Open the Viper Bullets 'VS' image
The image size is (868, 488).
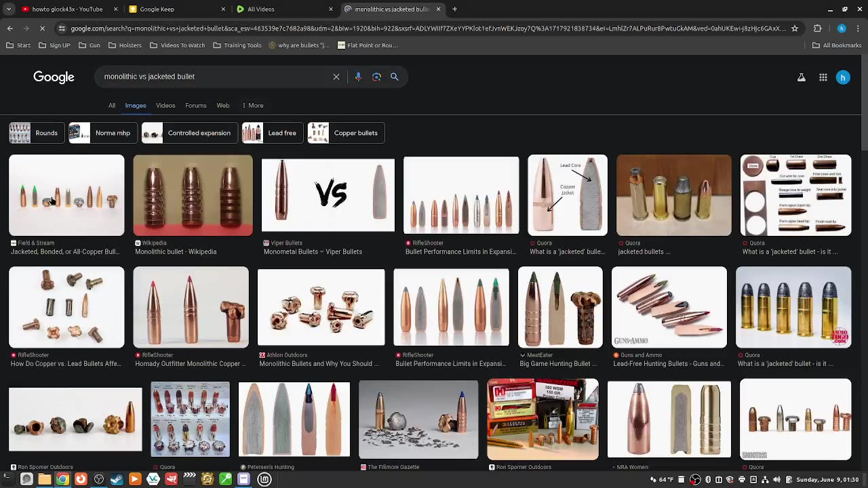point(328,195)
